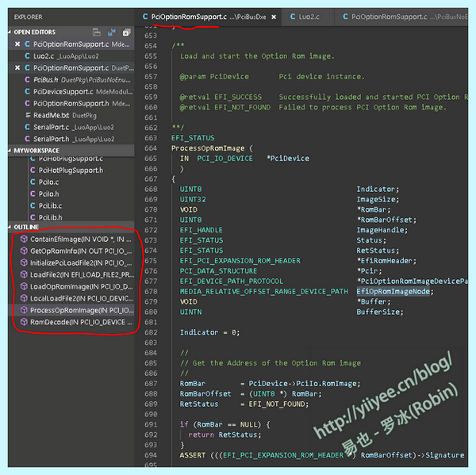The height and width of the screenshot is (475, 476).
Task: Click the C icon beside Luo2.c in Open Editors
Action: 27,56
